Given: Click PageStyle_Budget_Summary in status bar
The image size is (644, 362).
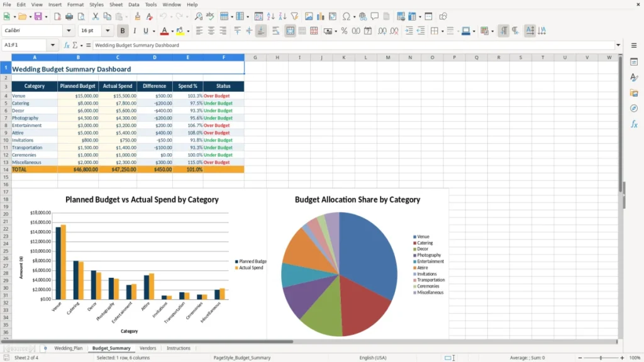Looking at the screenshot, I should pos(242,358).
